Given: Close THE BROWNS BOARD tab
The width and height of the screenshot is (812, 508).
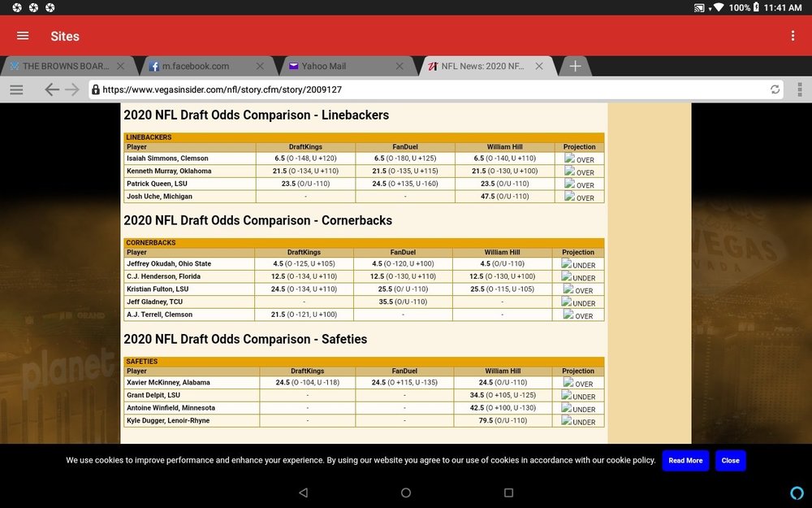Looking at the screenshot, I should click(x=120, y=67).
